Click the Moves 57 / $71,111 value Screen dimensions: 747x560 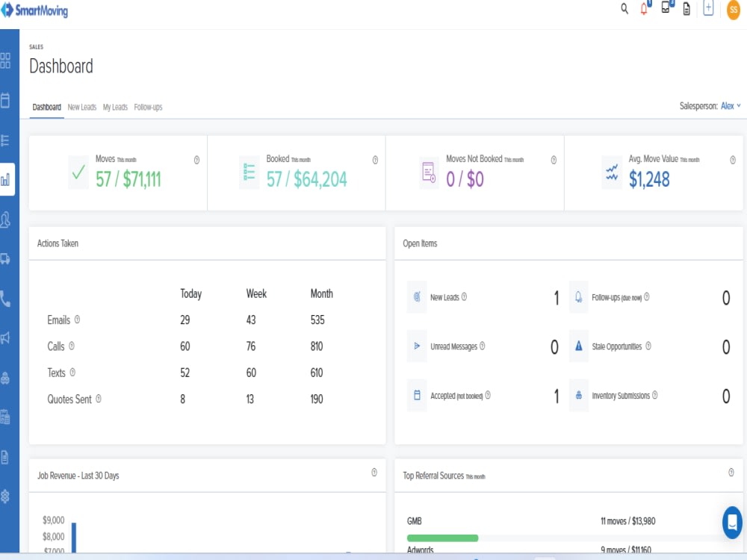tap(128, 179)
